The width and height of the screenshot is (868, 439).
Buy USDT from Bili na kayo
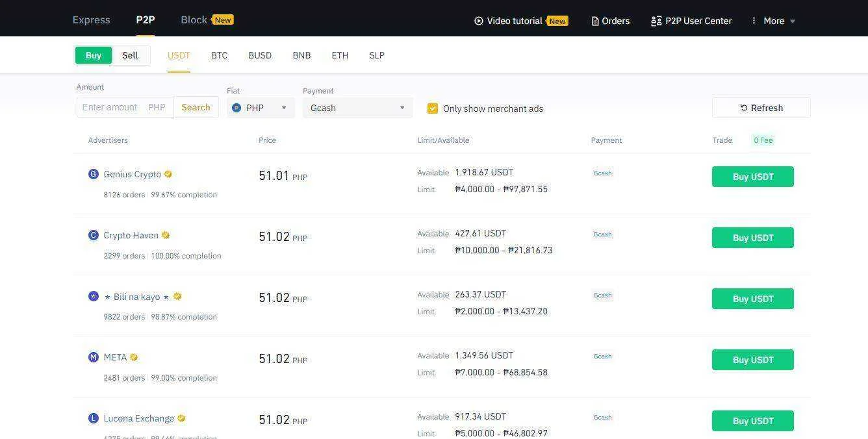point(753,299)
